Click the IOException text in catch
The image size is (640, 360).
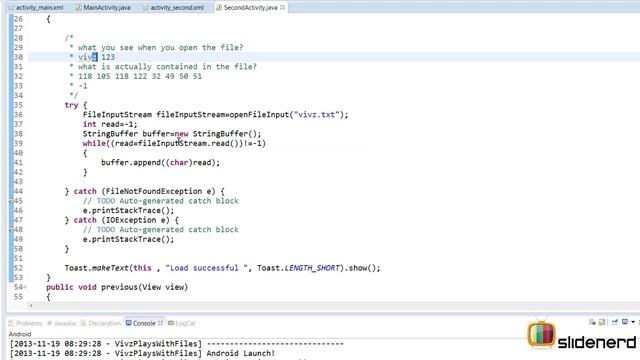(131, 220)
